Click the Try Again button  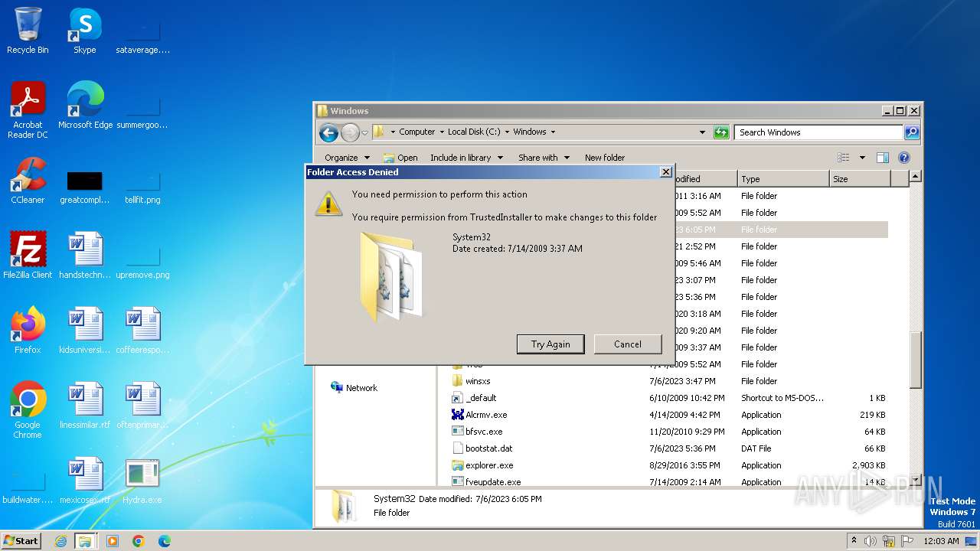click(x=550, y=344)
